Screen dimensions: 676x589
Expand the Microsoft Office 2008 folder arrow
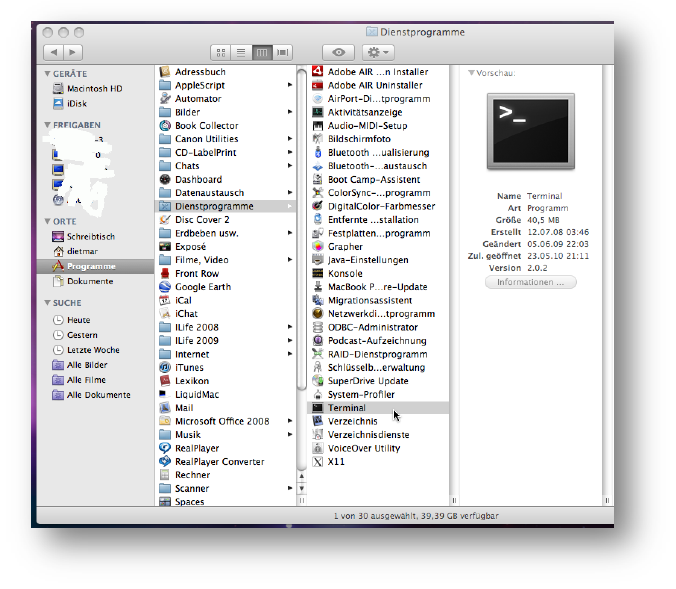tap(290, 421)
